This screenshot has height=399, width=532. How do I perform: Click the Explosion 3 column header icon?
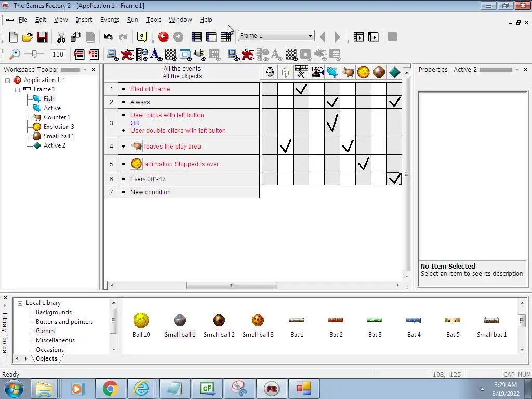point(363,72)
